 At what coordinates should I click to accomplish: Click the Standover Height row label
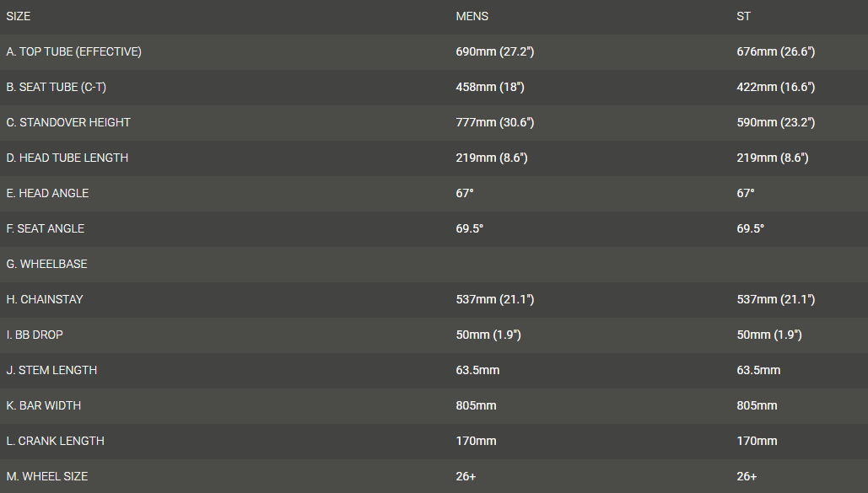pos(68,122)
